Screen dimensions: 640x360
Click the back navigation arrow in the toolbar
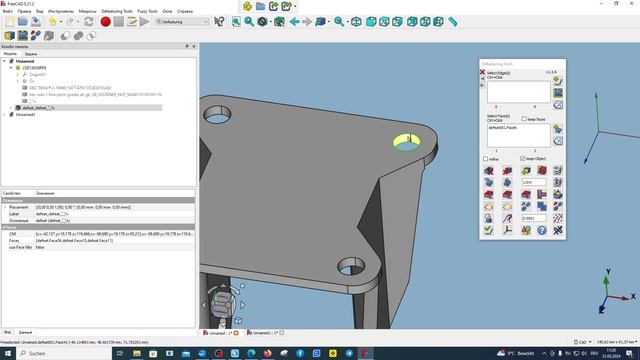[294, 22]
